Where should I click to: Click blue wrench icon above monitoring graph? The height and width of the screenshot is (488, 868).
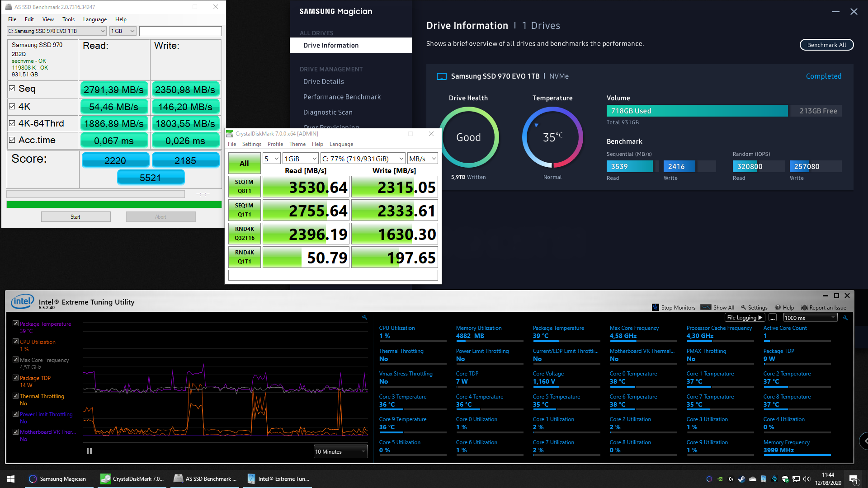click(364, 318)
